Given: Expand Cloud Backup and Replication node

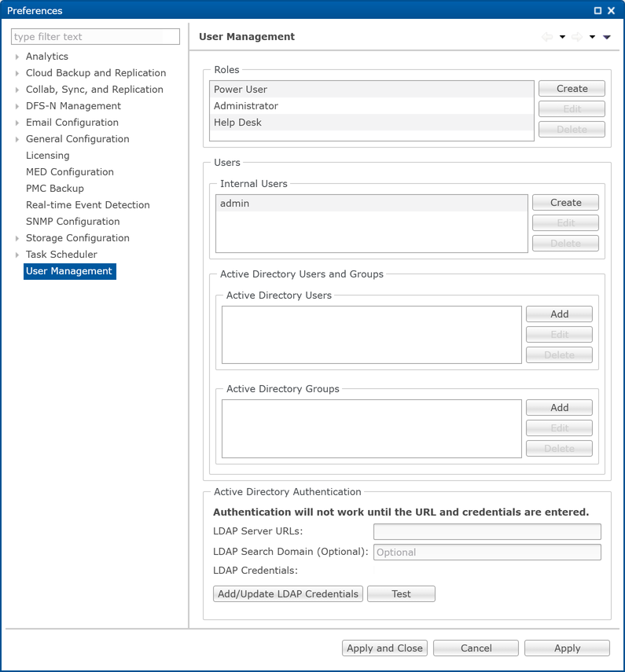Looking at the screenshot, I should pos(17,73).
